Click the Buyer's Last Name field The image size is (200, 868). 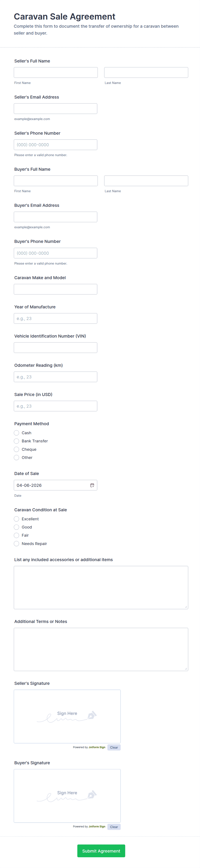point(146,181)
